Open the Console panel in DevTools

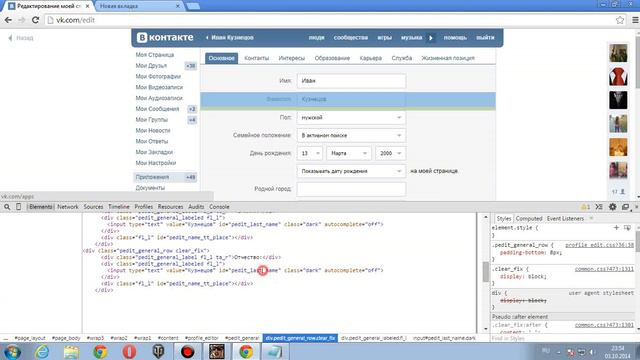tap(219, 207)
